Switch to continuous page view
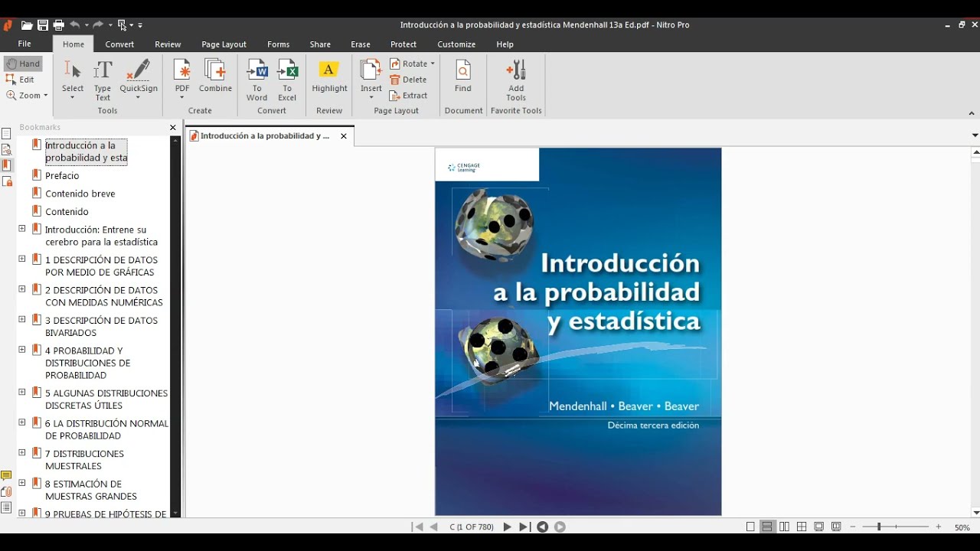Viewport: 980px width, 551px height. click(767, 527)
